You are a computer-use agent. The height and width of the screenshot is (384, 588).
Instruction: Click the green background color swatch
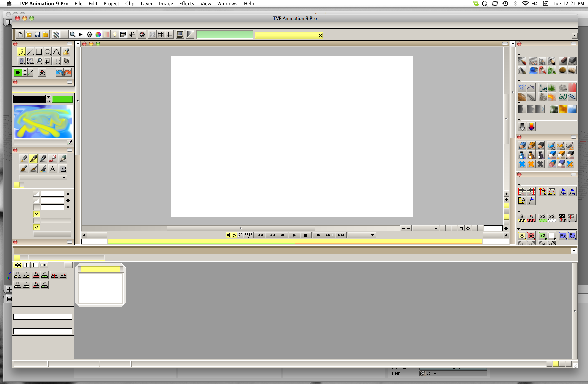click(x=63, y=99)
